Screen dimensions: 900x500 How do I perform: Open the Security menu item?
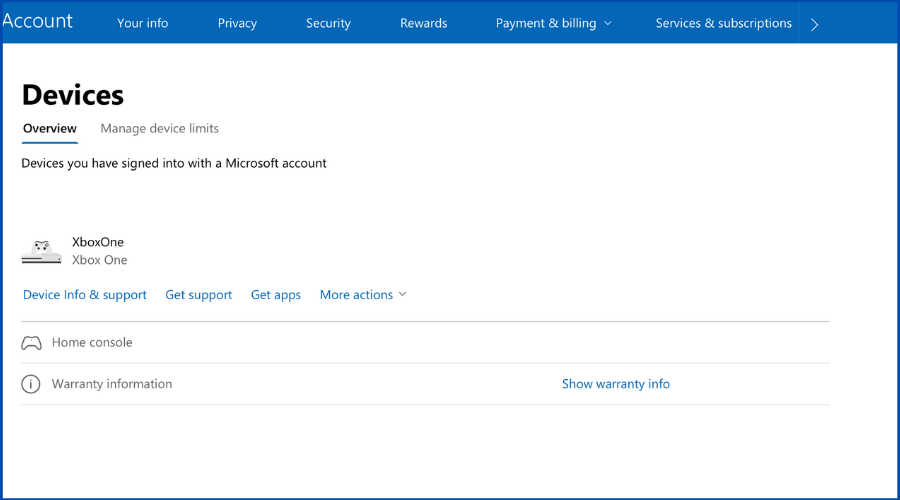tap(328, 23)
